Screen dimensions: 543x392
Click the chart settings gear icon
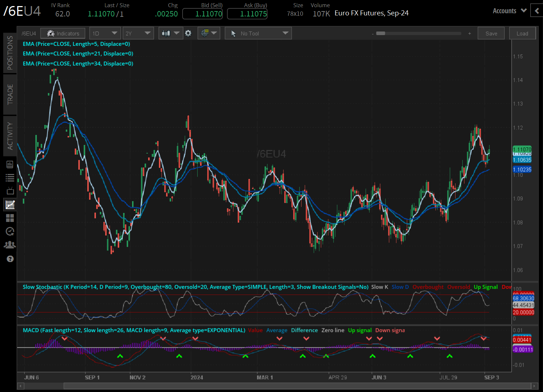[x=188, y=33]
